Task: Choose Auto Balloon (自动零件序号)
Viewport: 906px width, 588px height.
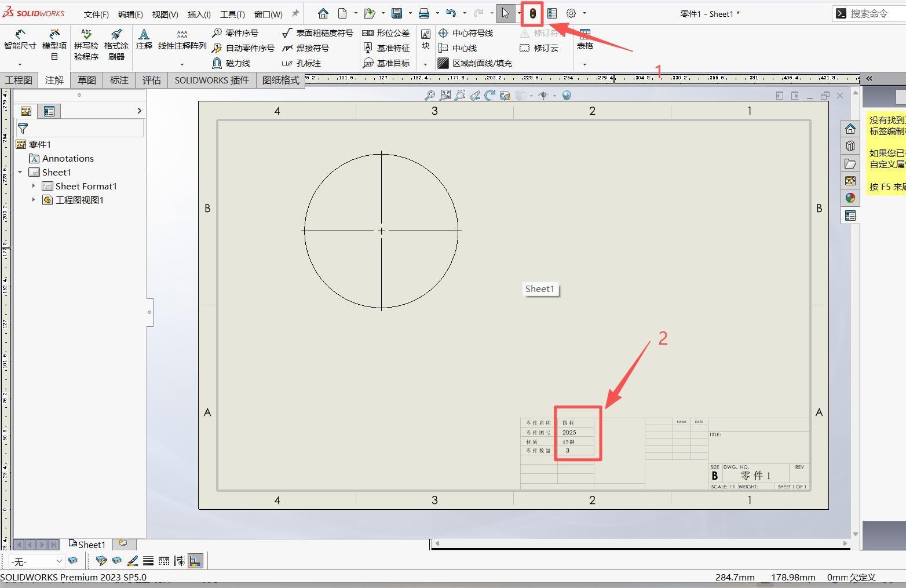Action: tap(243, 48)
